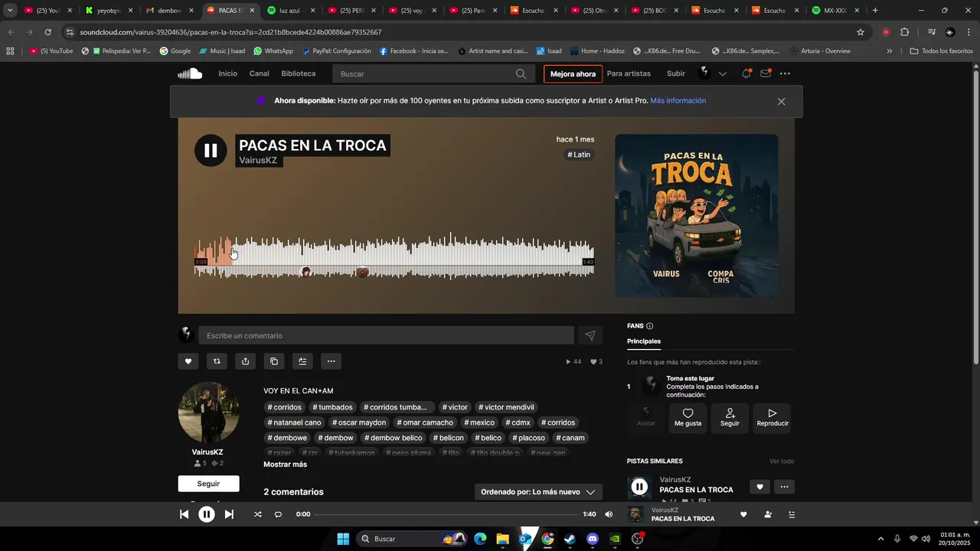Pause the similar track thumbnail
Image resolution: width=980 pixels, height=551 pixels.
[x=639, y=487]
